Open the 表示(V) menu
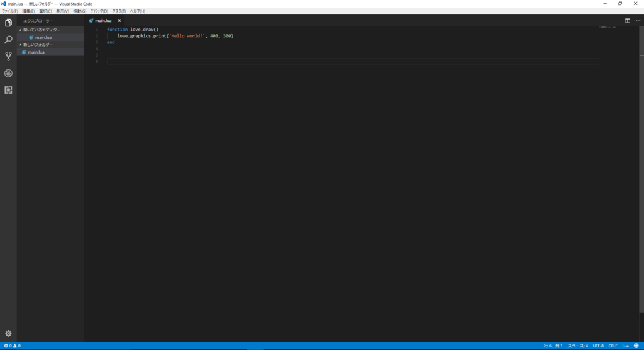This screenshot has height=350, width=644. pos(62,11)
